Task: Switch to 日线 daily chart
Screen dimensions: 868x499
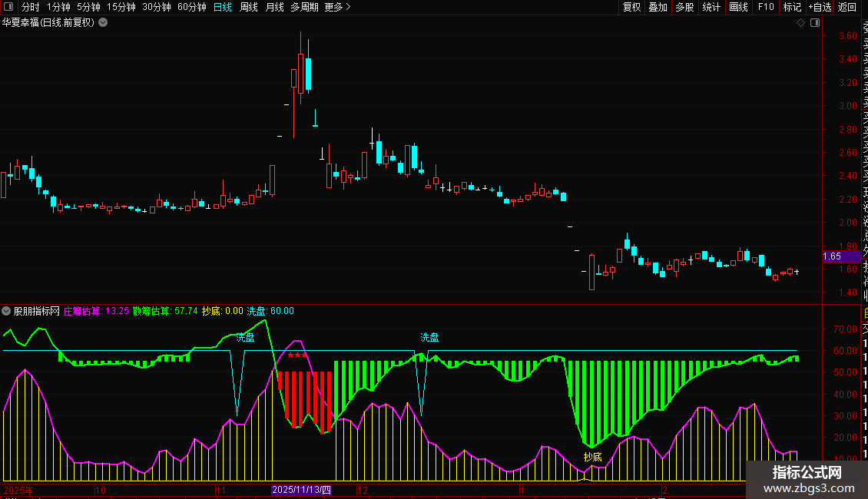Action: tap(223, 7)
